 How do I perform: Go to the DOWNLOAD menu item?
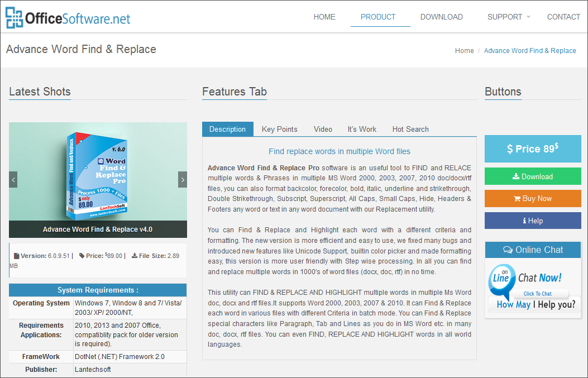(x=441, y=17)
